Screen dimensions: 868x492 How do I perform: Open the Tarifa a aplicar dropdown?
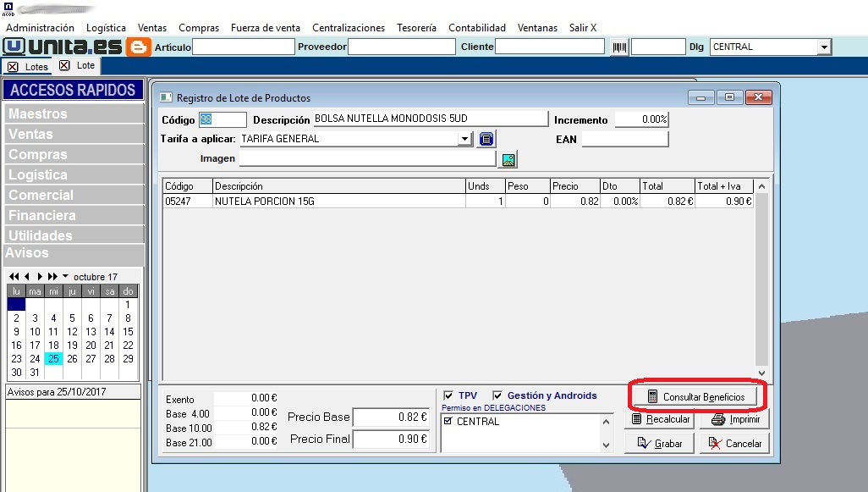tap(465, 139)
